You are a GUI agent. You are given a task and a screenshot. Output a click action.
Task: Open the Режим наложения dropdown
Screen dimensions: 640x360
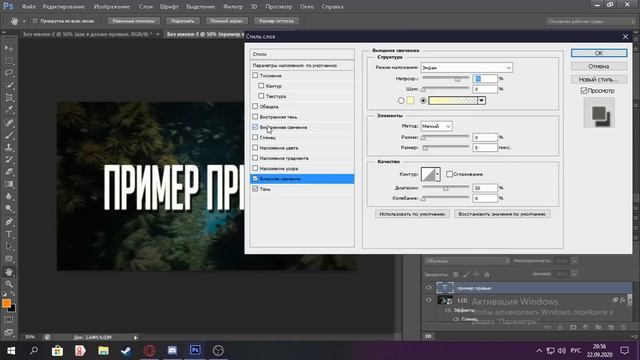click(467, 68)
